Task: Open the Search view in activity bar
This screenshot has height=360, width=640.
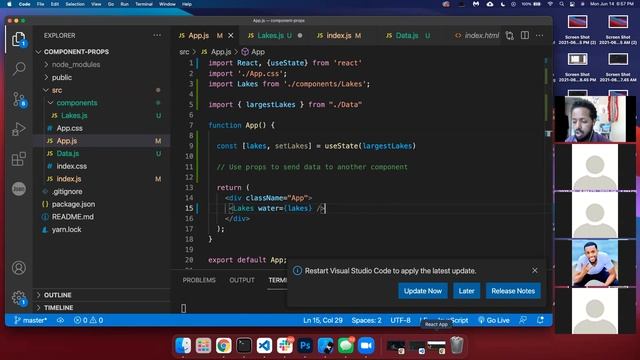Action: (18, 69)
